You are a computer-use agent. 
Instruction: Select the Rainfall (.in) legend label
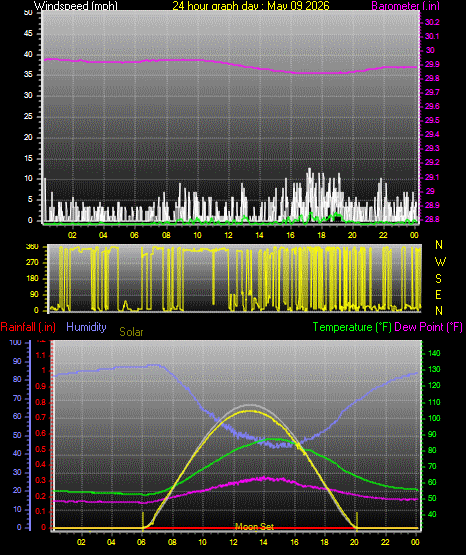(28, 327)
